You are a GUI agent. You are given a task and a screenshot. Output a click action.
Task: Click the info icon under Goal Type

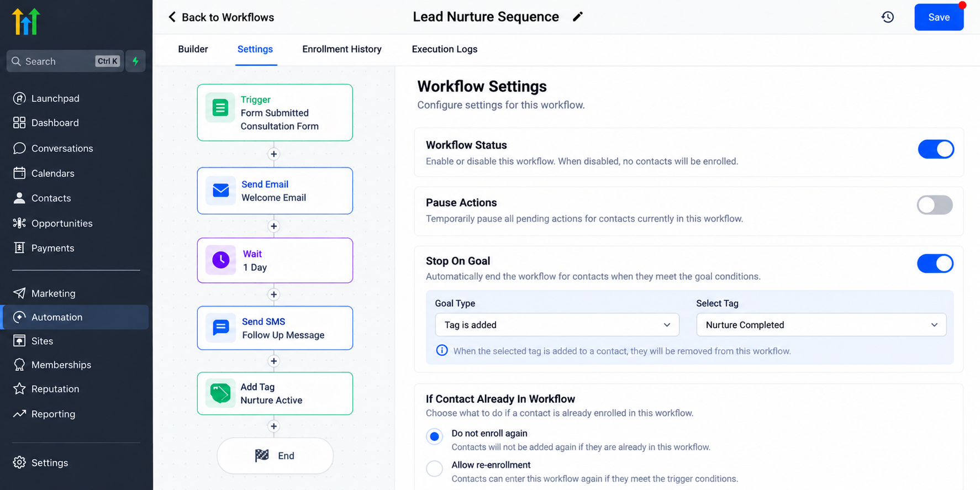(442, 350)
